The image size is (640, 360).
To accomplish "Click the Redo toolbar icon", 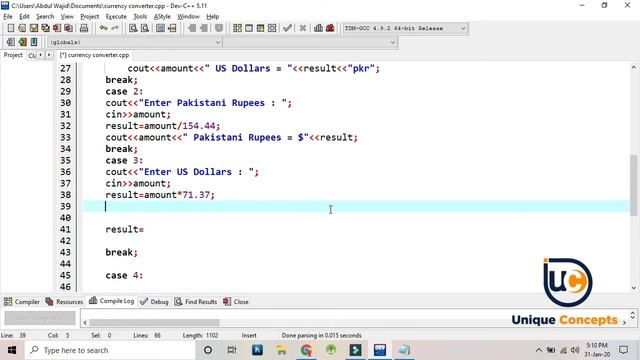I will click(115, 28).
